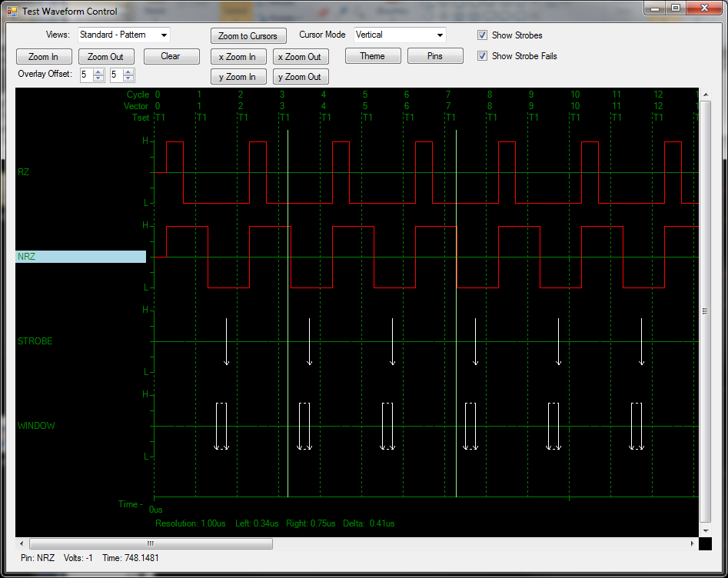Select the RZ pin label
The width and height of the screenshot is (728, 578).
tap(23, 172)
